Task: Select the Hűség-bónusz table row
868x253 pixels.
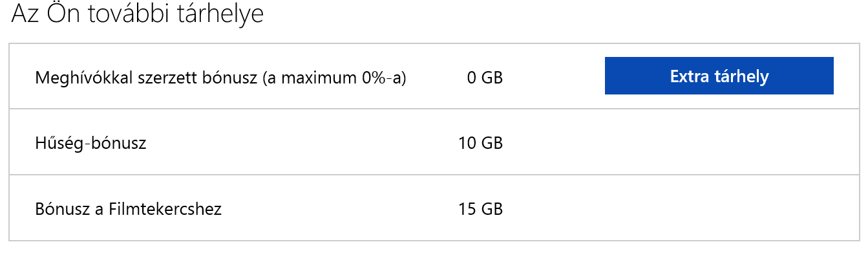Action: (x=434, y=142)
